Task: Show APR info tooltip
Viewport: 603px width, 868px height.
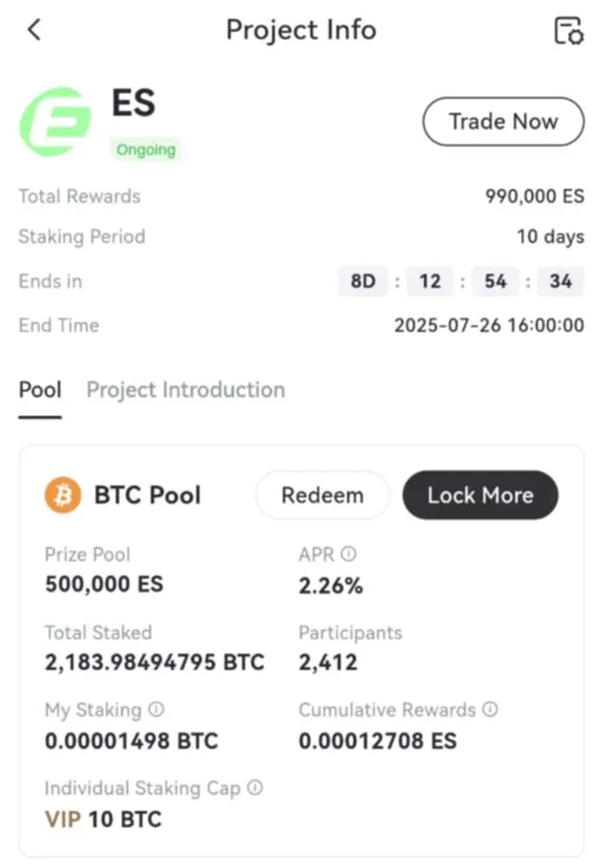Action: coord(348,554)
